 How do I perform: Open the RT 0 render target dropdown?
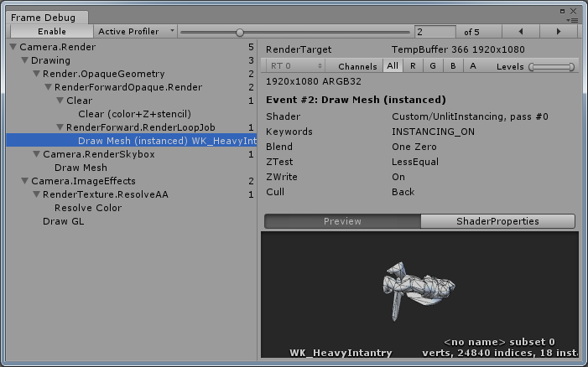[x=295, y=66]
